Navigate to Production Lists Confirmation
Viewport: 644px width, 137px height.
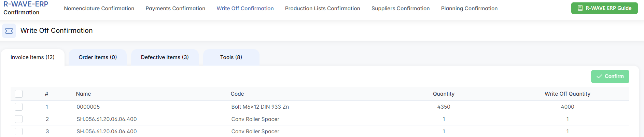pyautogui.click(x=322, y=9)
